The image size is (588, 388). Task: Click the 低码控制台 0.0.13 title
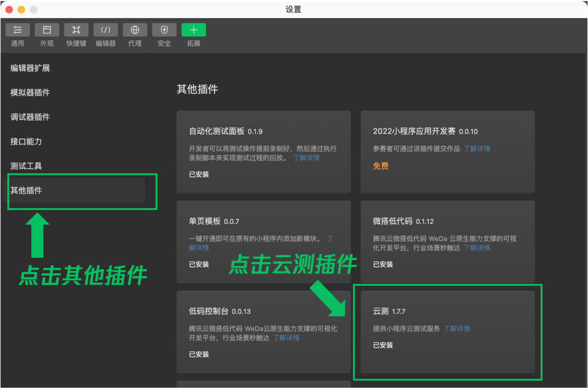[x=220, y=312]
